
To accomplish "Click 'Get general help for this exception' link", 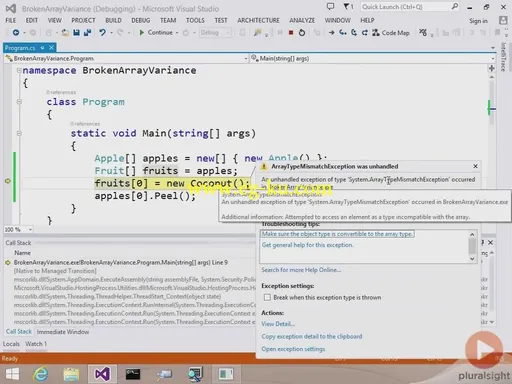I will 307,245.
